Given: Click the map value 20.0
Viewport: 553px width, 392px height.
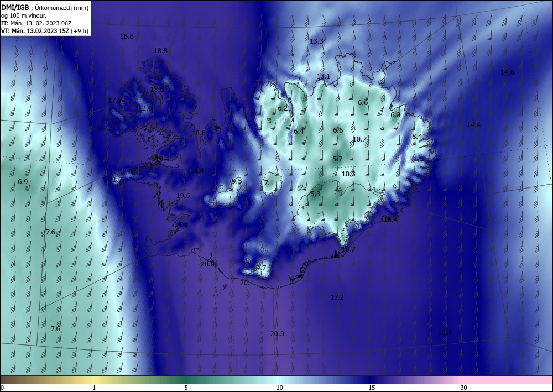Looking at the screenshot, I should pos(208,264).
